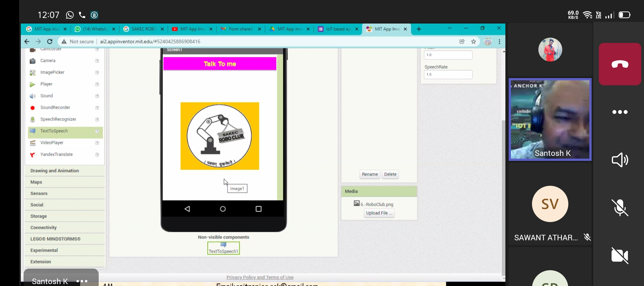Select the SAKEC Robo Club image
Screen dimensions: 644x286
220,136
